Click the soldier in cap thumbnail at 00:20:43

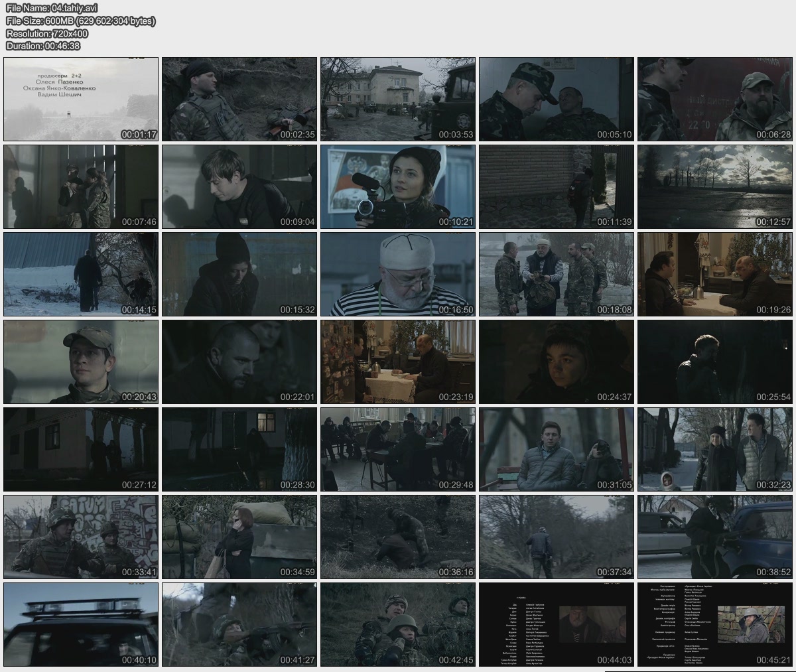[81, 362]
